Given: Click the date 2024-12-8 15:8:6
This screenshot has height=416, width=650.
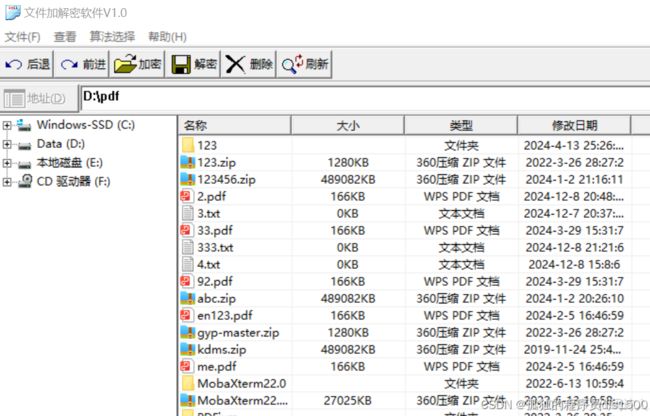Looking at the screenshot, I should (x=574, y=264).
